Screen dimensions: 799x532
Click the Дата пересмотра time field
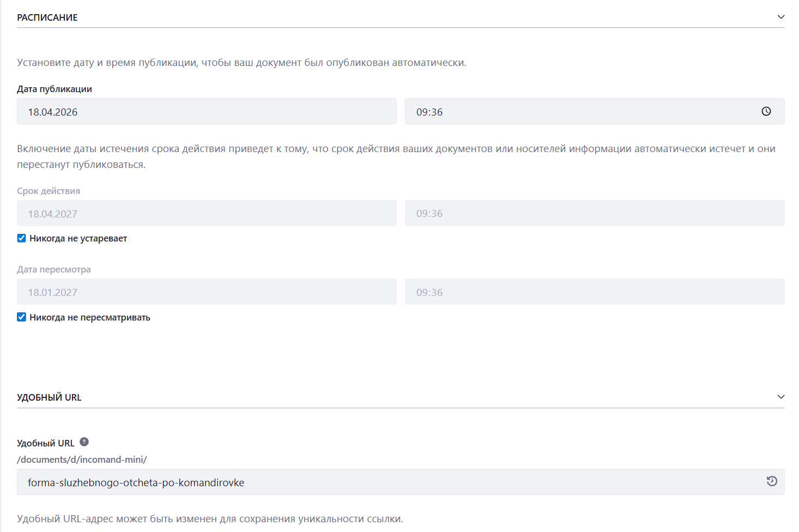coord(594,292)
